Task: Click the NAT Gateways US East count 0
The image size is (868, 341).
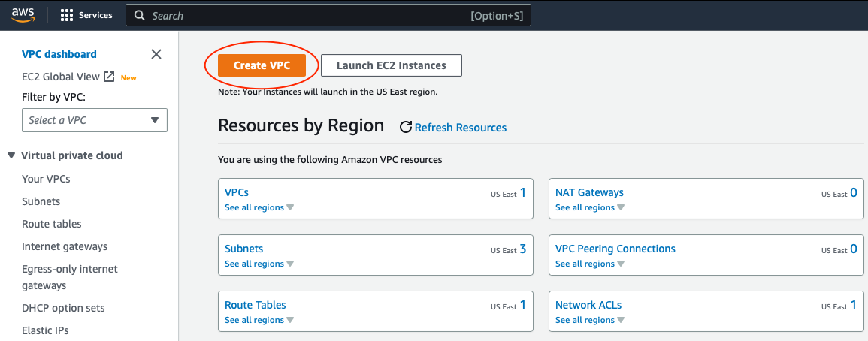Action: point(854,193)
